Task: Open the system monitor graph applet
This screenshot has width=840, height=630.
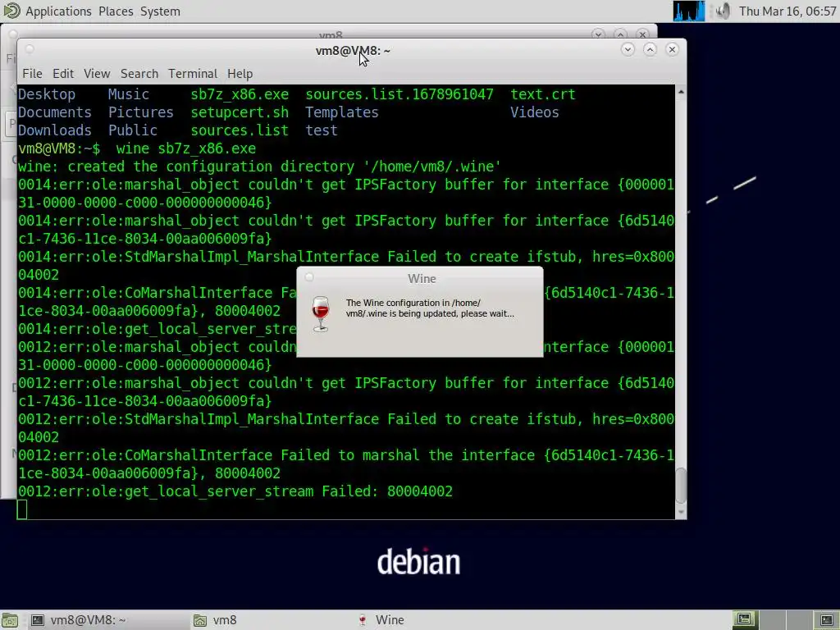Action: coord(689,11)
